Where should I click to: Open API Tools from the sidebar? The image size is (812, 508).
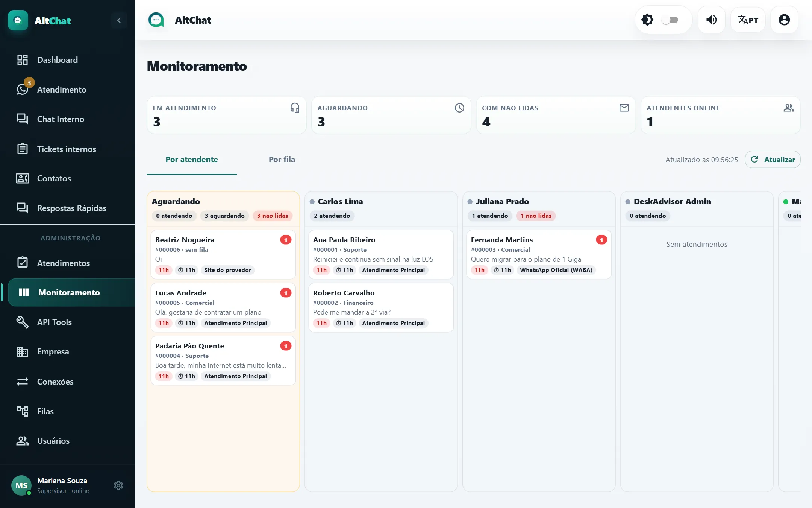coord(68,322)
